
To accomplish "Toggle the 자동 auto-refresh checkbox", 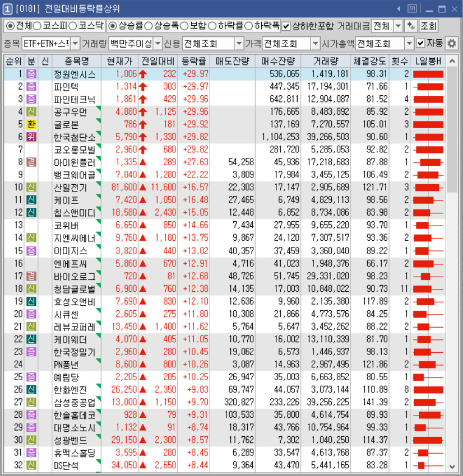I will coord(420,44).
